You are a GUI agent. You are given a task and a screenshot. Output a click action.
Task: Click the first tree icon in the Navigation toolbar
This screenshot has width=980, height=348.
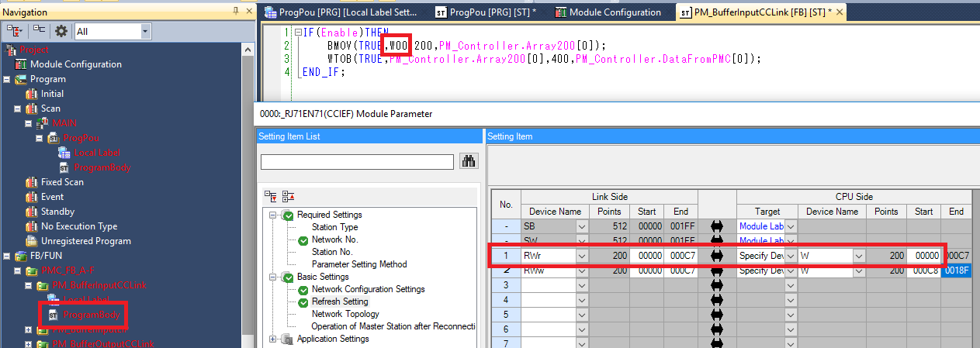click(15, 31)
